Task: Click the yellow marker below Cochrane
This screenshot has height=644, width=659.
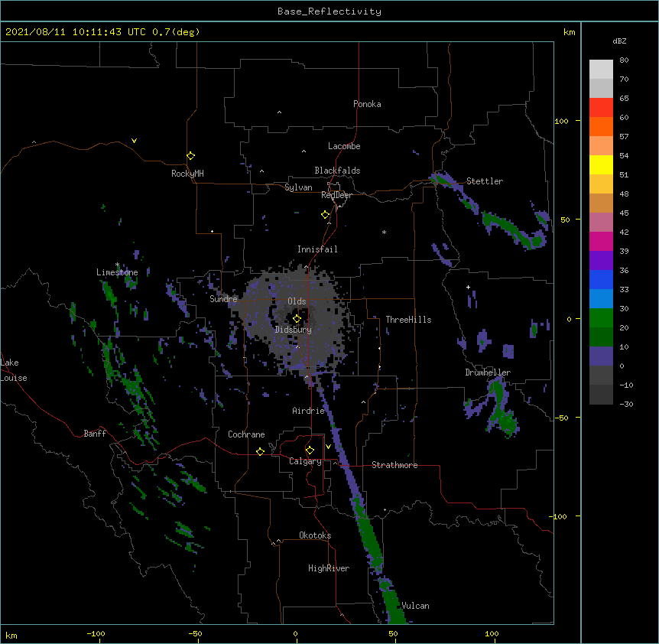Action: coord(260,451)
